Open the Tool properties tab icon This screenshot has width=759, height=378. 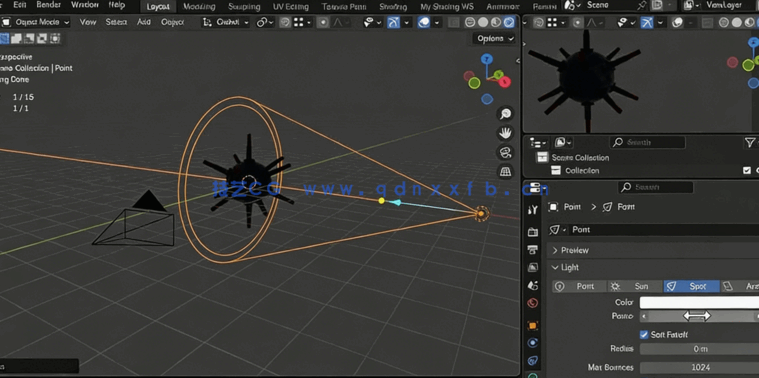533,210
